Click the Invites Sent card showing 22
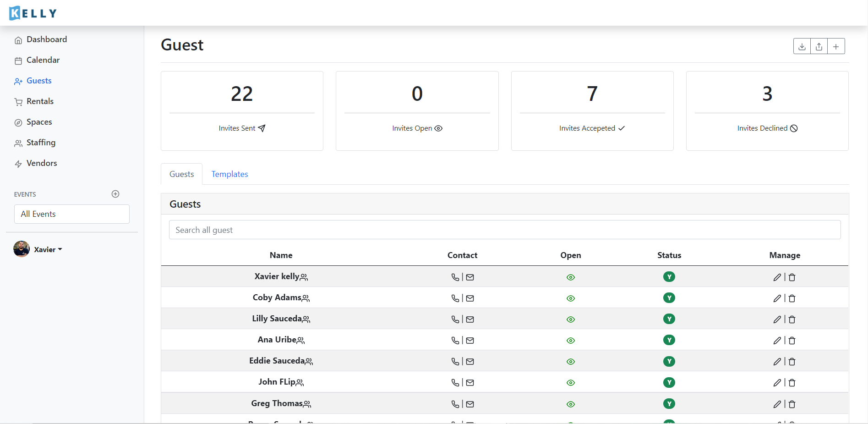Image resolution: width=868 pixels, height=424 pixels. (242, 111)
